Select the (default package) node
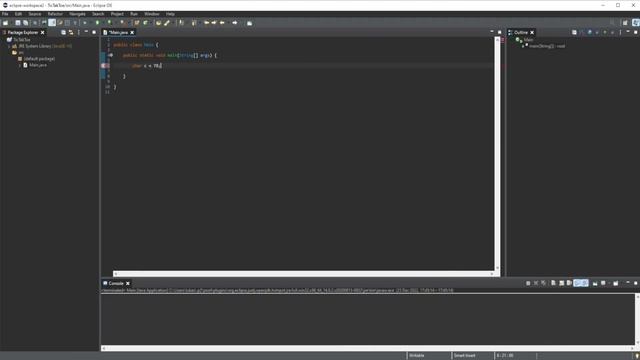This screenshot has width=640, height=360. pyautogui.click(x=39, y=59)
